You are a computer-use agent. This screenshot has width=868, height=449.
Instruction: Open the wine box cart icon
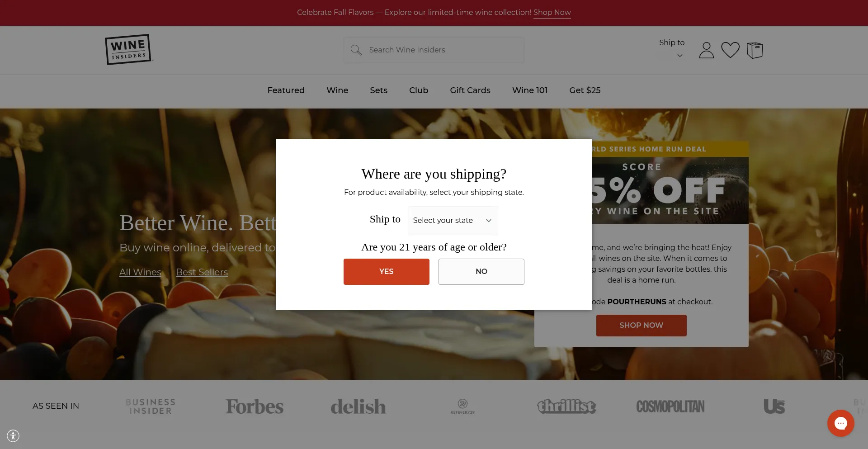pyautogui.click(x=755, y=50)
